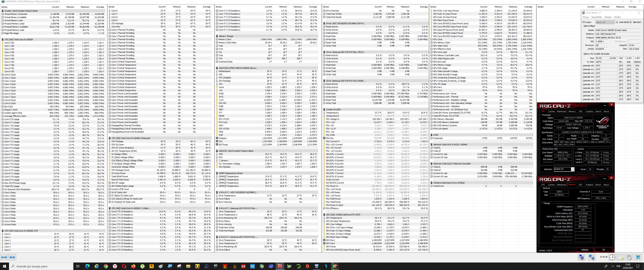The height and width of the screenshot is (270, 644).
Task: Reset elapsed time using the clock icon
Action: point(612,257)
